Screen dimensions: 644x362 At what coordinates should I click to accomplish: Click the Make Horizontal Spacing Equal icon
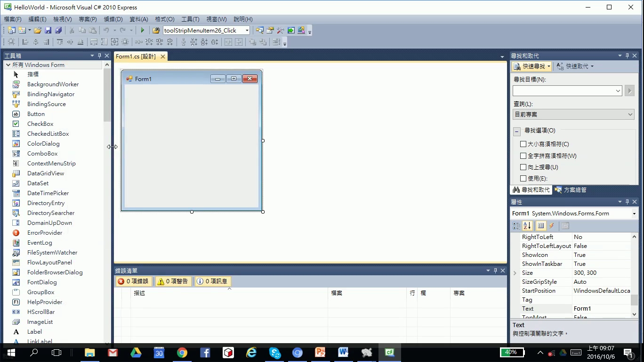coord(139,42)
